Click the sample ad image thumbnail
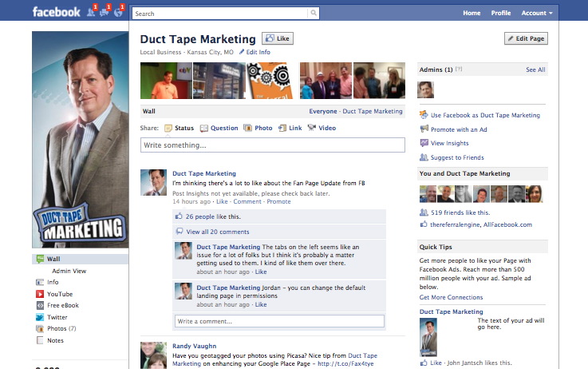 [428, 338]
